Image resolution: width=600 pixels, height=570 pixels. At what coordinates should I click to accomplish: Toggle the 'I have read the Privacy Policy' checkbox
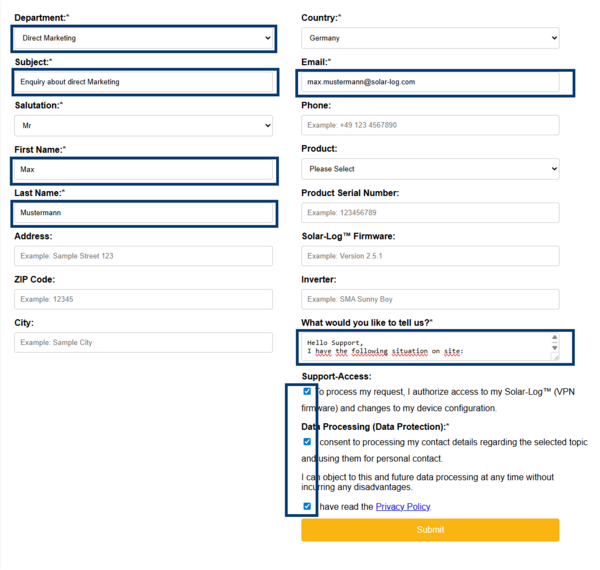pyautogui.click(x=307, y=507)
